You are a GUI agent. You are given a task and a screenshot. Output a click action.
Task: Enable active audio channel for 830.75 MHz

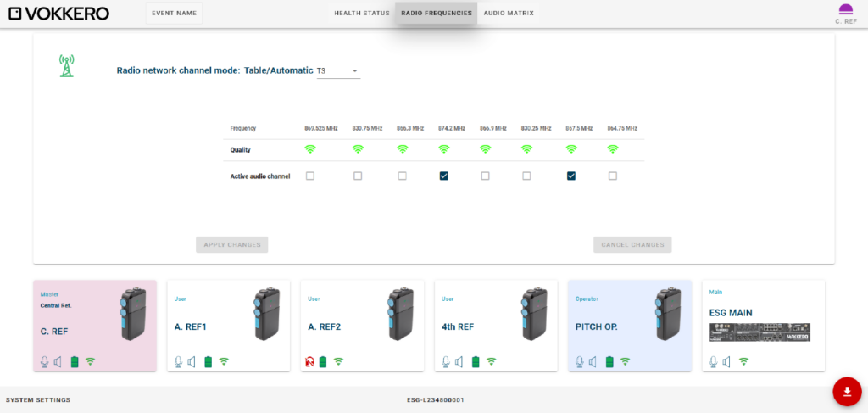point(358,176)
